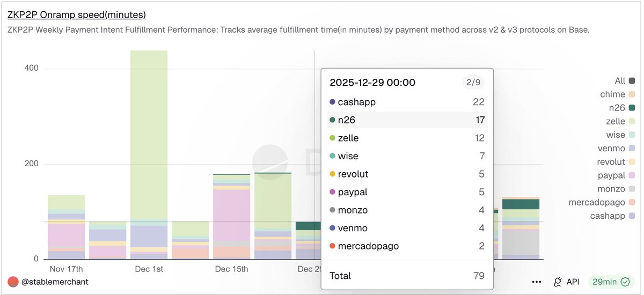Click the stablemerchant avatar icon
This screenshot has height=295, width=644.
13,282
